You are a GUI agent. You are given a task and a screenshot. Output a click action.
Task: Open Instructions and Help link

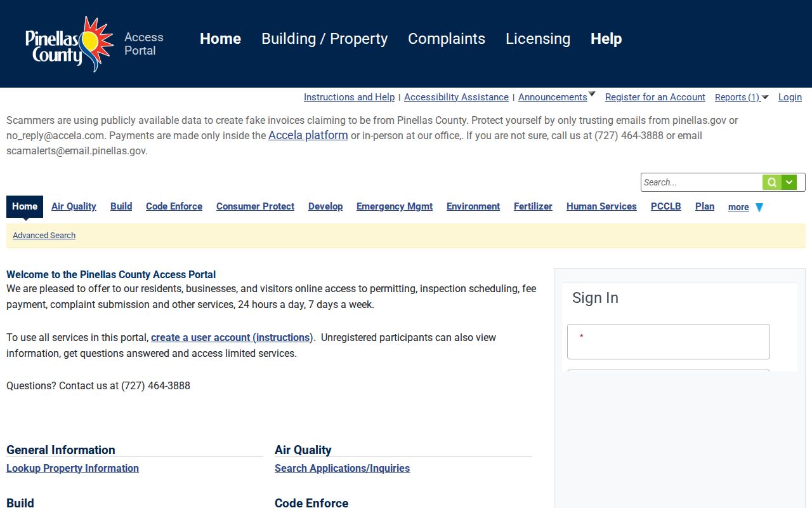[x=349, y=97]
